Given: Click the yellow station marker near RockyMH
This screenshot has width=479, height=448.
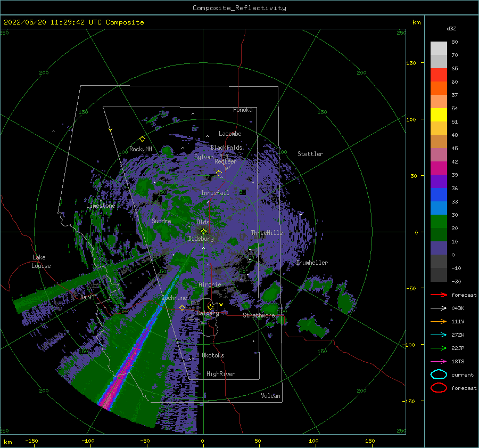Looking at the screenshot, I should click(x=142, y=139).
